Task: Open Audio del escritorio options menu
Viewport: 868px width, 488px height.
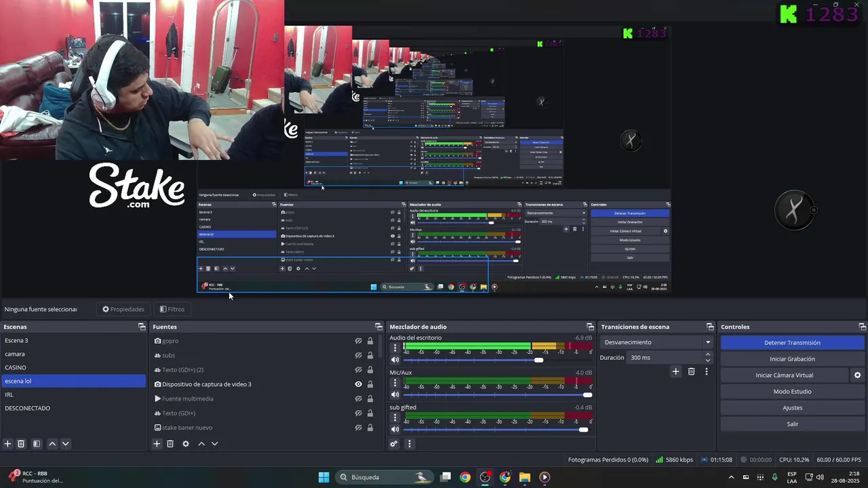Action: click(x=395, y=348)
